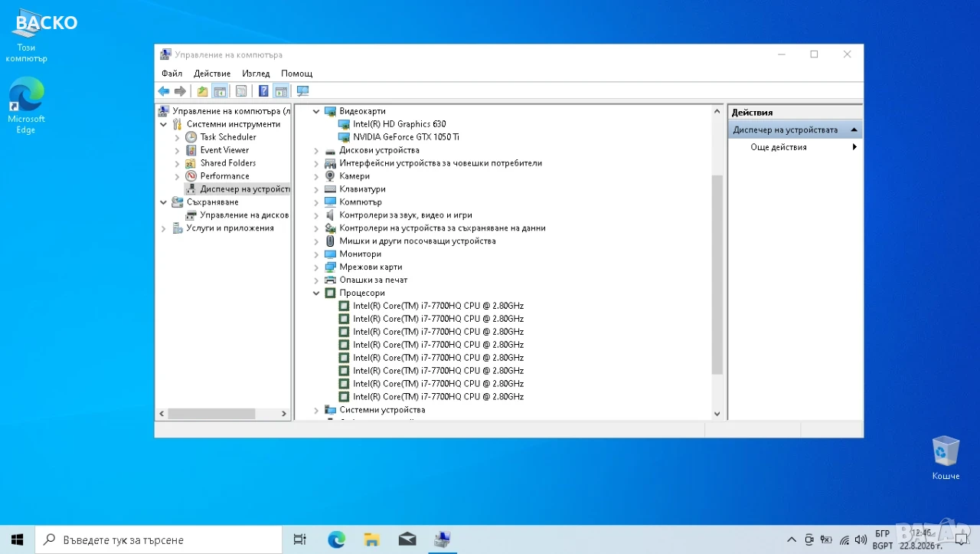The image size is (980, 554).
Task: Collapse Системни инструменти in left tree
Action: [163, 124]
